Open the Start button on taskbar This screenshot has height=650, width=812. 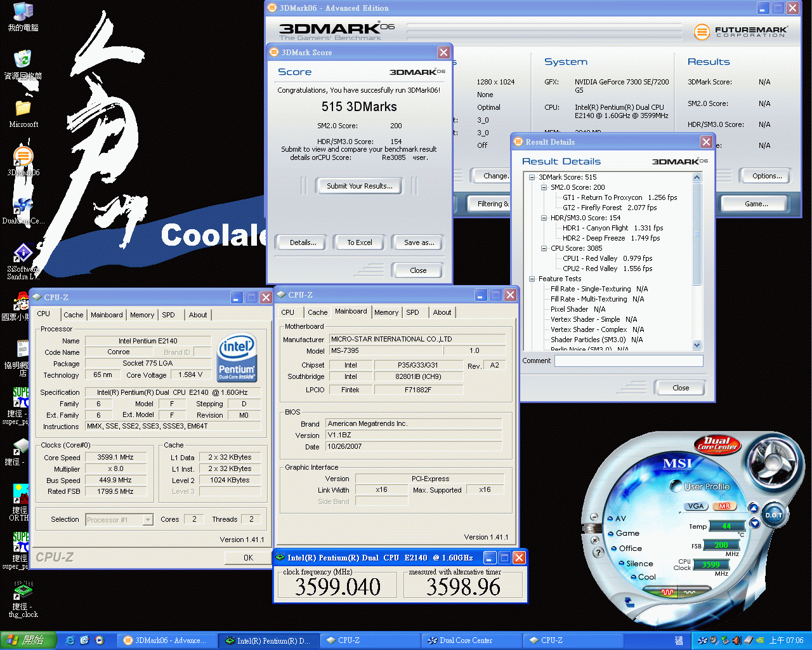tap(27, 640)
